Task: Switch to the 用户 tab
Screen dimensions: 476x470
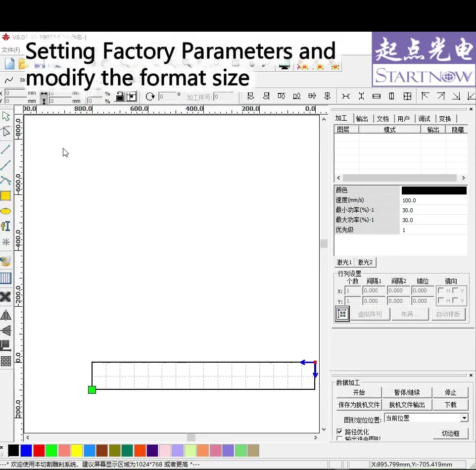Action: 403,119
